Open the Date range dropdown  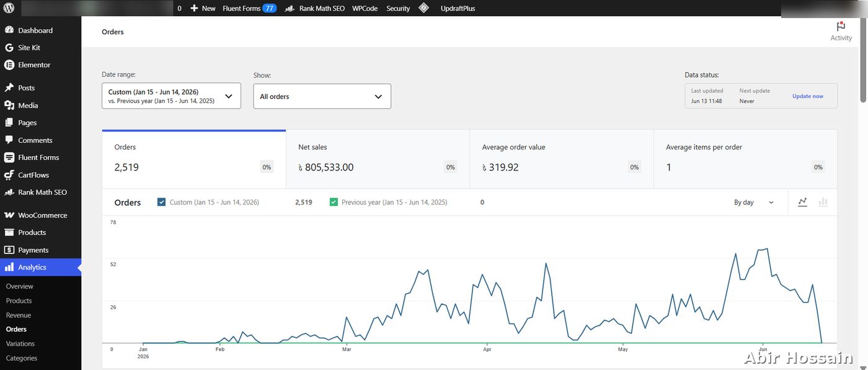pos(171,96)
